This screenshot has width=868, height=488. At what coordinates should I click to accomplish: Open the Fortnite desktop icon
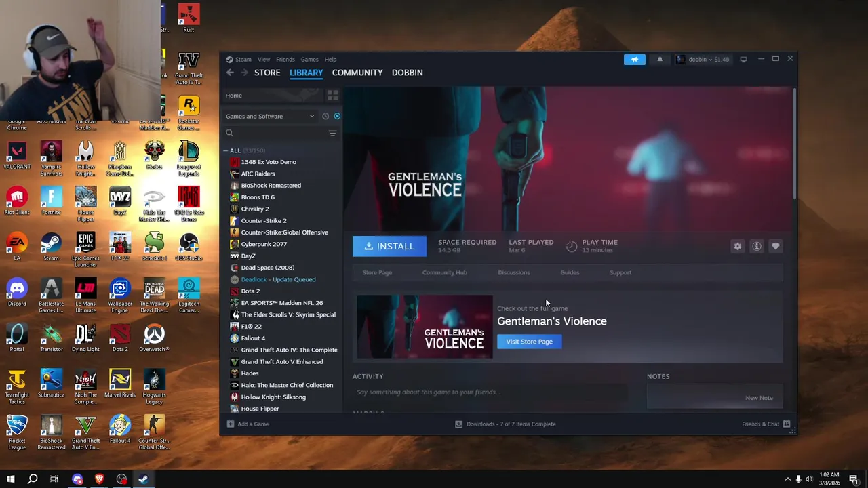51,201
